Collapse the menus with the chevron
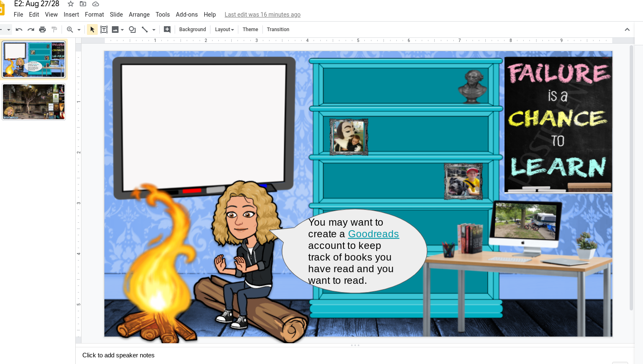The height and width of the screenshot is (364, 643). [x=627, y=30]
